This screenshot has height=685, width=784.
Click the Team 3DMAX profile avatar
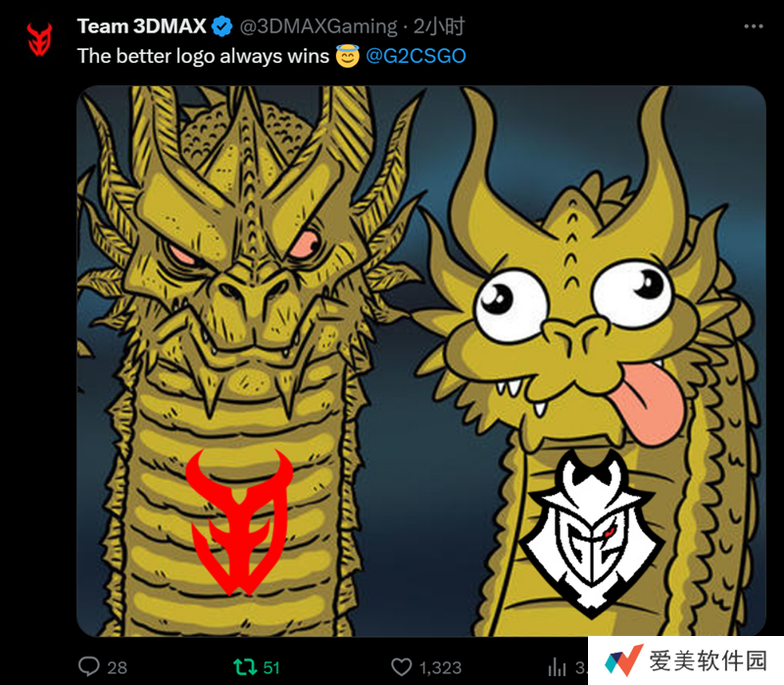tap(39, 39)
